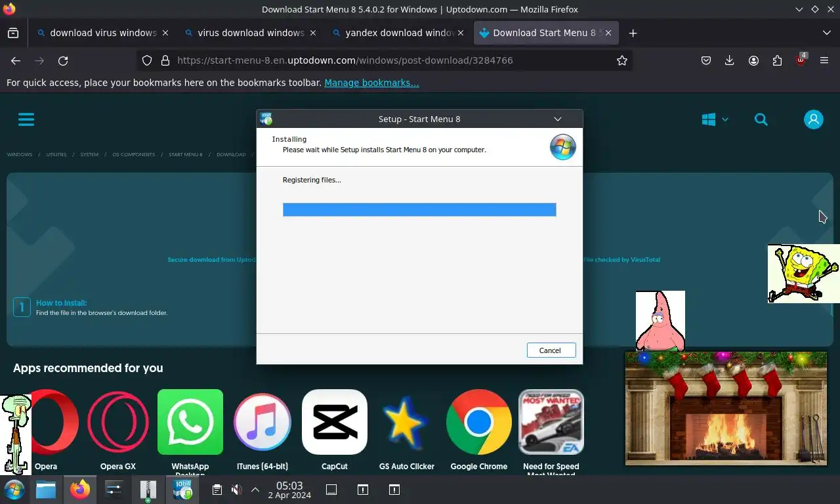Click the IObit icon in Setup title bar
The width and height of the screenshot is (840, 504).
pos(266,119)
